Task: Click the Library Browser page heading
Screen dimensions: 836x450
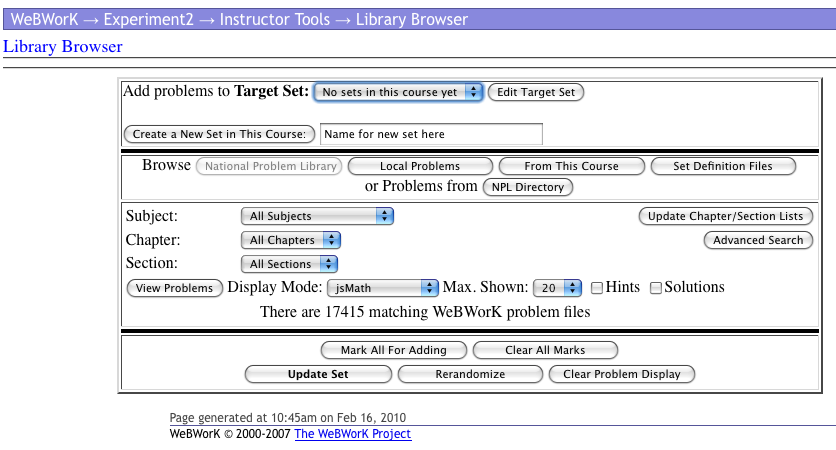Action: (x=63, y=46)
